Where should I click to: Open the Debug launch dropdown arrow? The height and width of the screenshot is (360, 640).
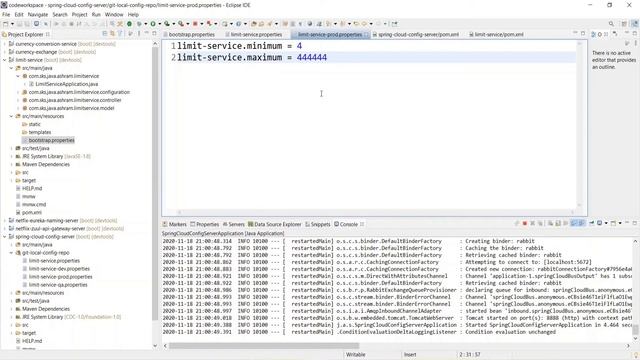(145, 24)
